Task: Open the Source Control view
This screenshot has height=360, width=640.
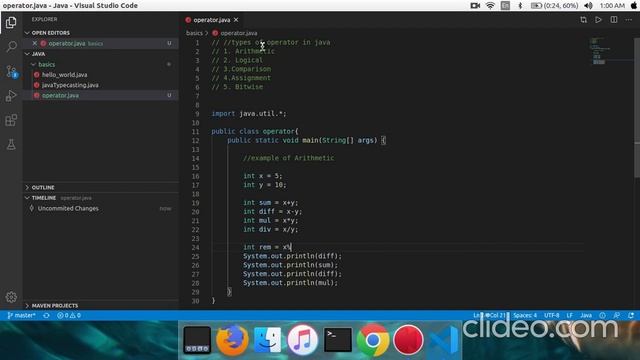Action: tap(11, 71)
